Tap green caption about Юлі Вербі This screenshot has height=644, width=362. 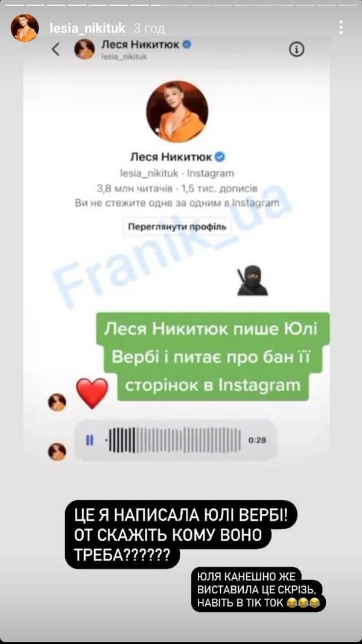[213, 357]
